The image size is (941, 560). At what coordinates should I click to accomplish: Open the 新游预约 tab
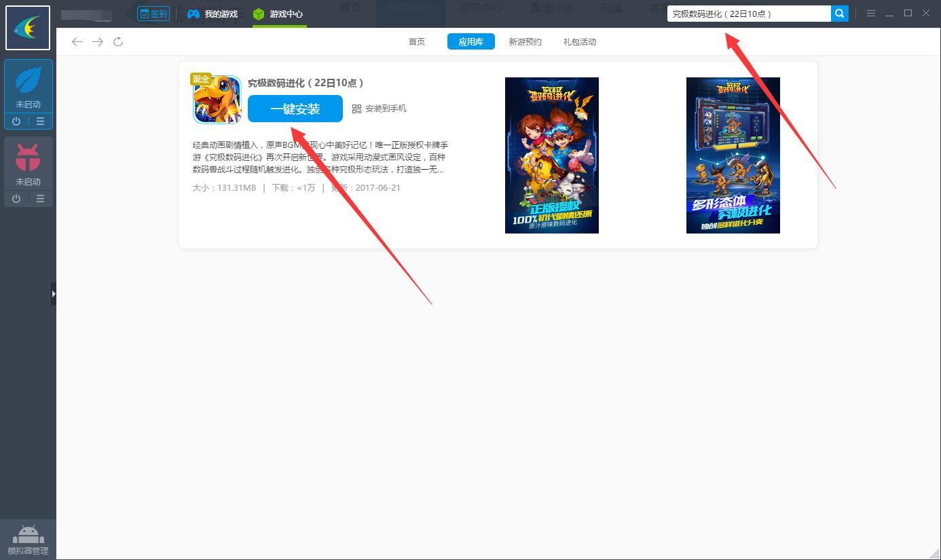525,42
